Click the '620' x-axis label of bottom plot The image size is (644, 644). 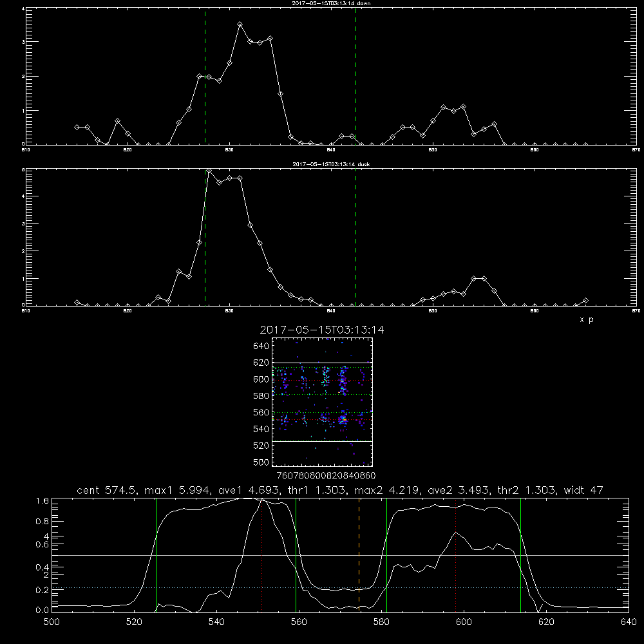click(546, 622)
